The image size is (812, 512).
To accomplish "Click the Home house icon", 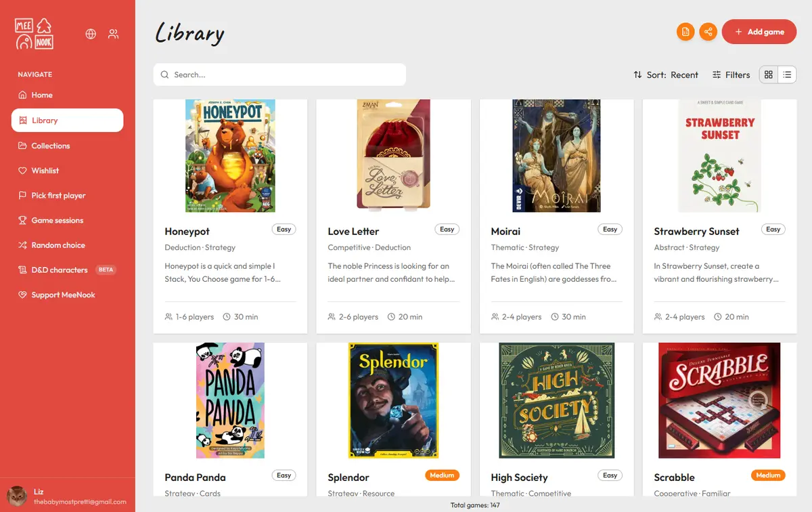I will pos(23,95).
